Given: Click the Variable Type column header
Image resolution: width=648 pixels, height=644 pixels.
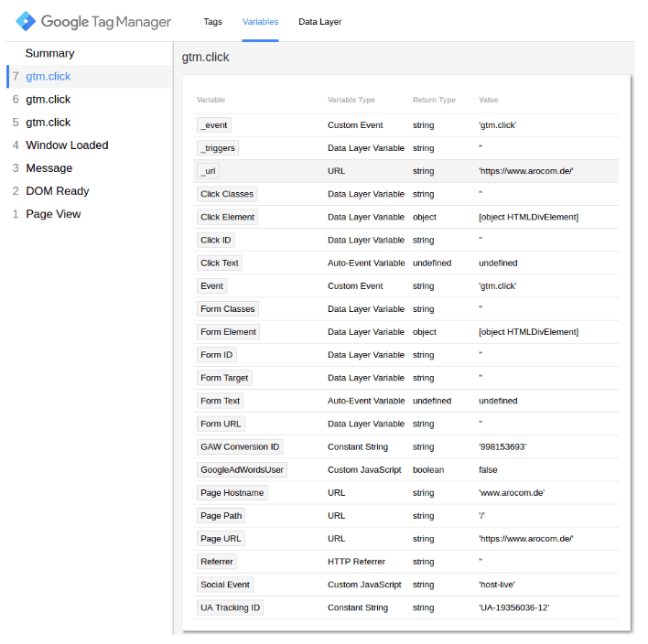Looking at the screenshot, I should click(x=351, y=100).
